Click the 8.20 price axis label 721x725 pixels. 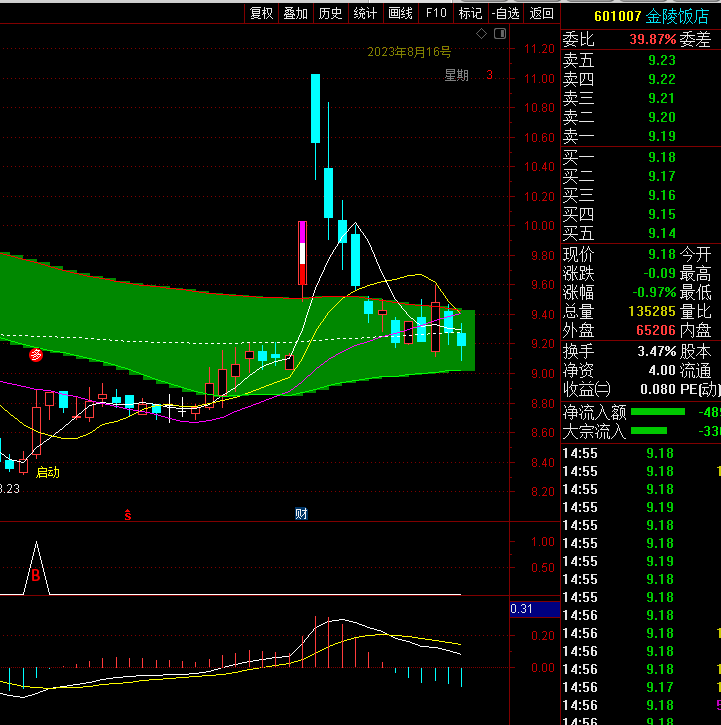[543, 492]
